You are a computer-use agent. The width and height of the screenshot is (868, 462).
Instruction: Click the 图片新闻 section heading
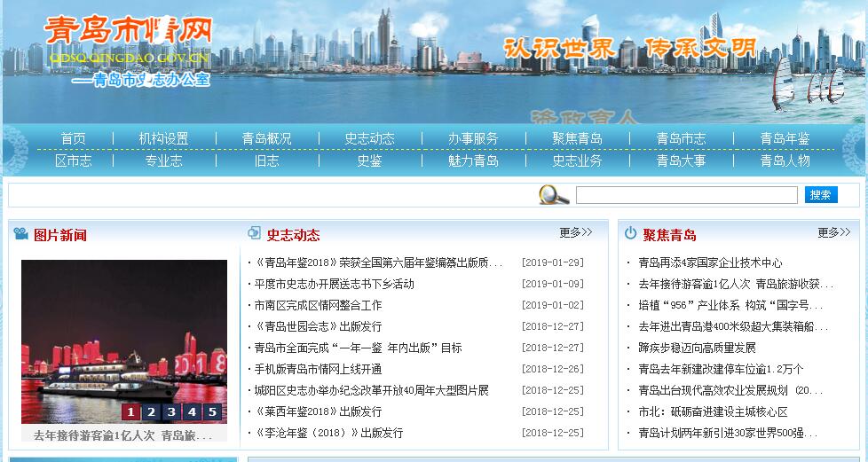click(x=59, y=235)
